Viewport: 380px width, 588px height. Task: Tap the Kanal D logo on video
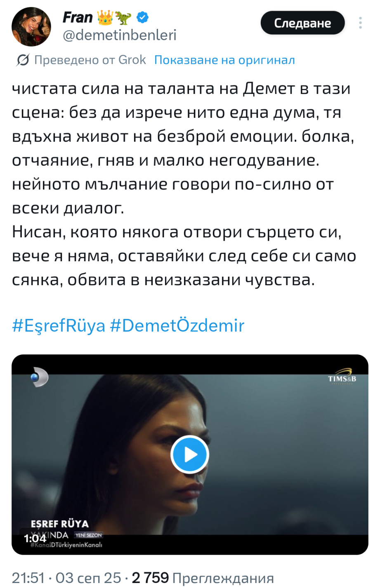point(40,378)
